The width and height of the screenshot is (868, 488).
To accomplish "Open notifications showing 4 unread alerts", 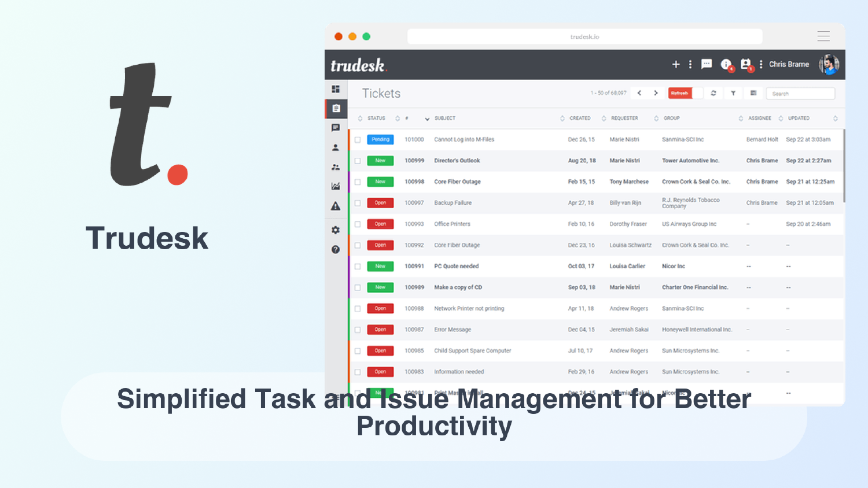I will [726, 64].
